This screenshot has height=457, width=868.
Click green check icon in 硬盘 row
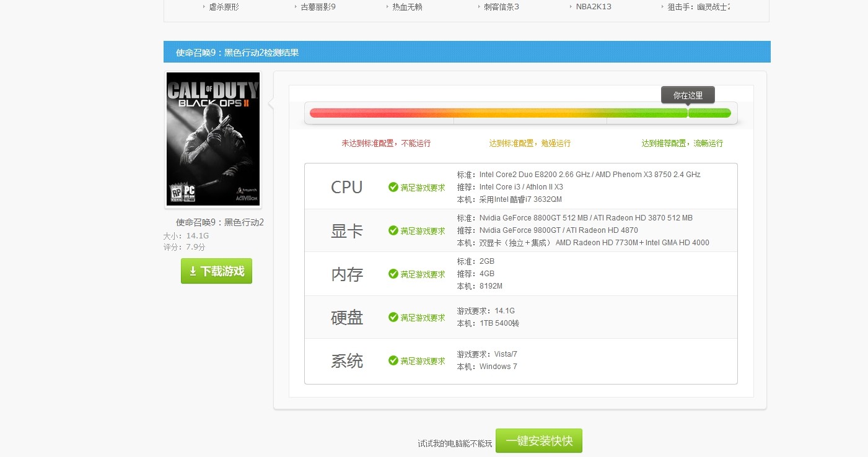pos(393,317)
